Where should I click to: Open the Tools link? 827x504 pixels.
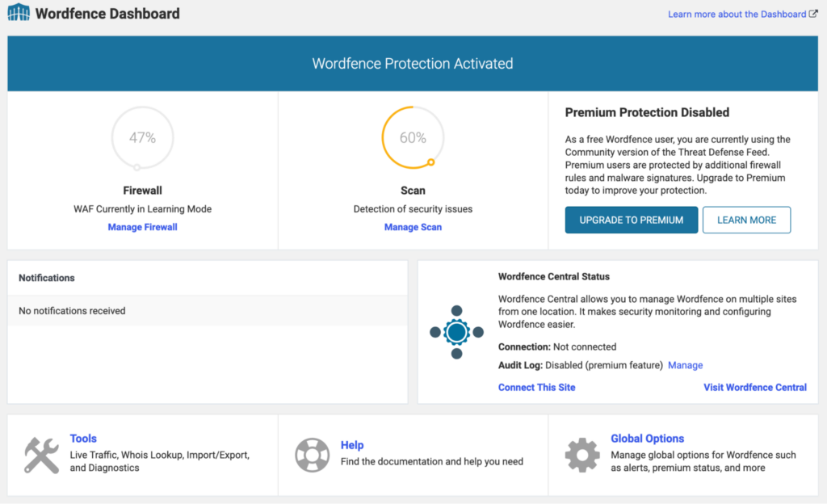pyautogui.click(x=83, y=439)
